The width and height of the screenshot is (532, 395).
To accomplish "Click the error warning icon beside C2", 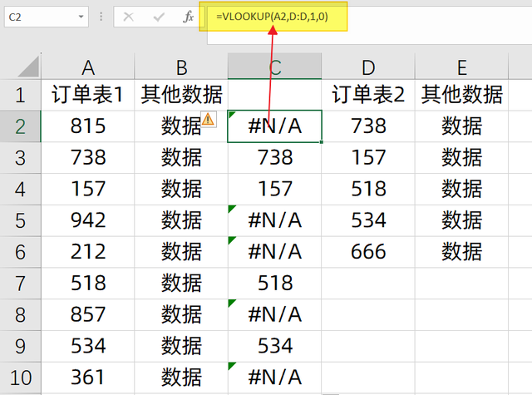I will (x=208, y=120).
